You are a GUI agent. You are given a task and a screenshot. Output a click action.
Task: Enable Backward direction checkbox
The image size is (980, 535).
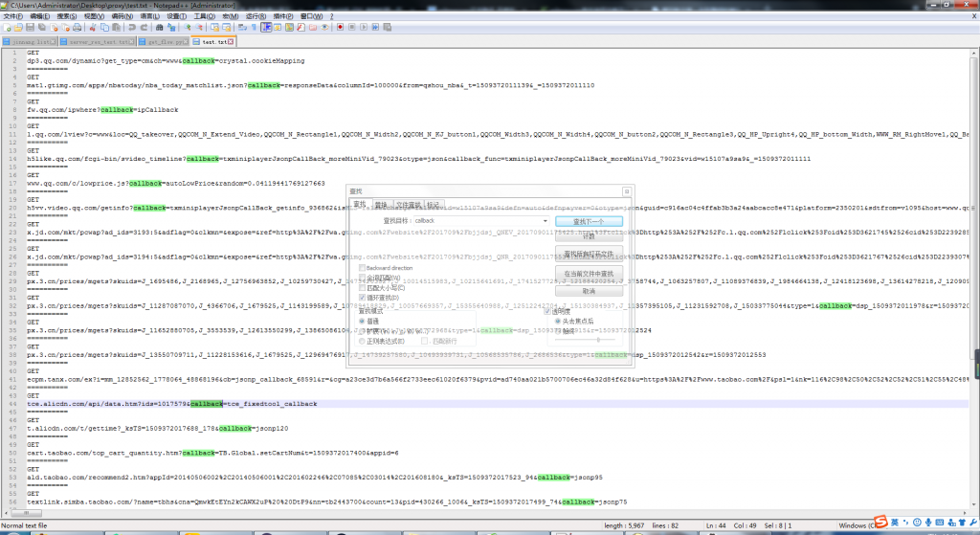point(362,268)
